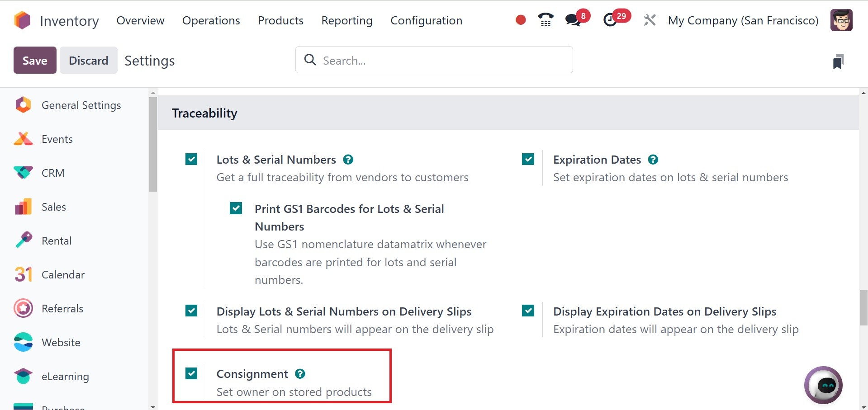Uncheck the Consignment checkbox
Image resolution: width=868 pixels, height=410 pixels.
click(191, 373)
